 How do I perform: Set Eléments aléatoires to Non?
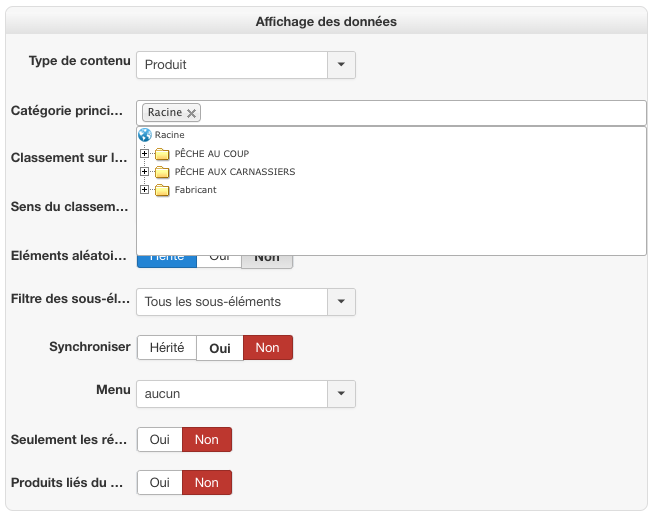pyautogui.click(x=267, y=258)
